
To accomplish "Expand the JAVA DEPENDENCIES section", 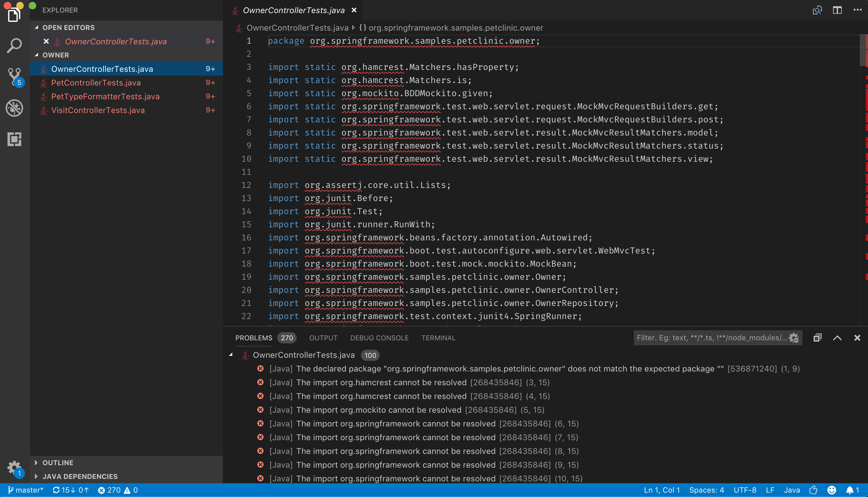I will pyautogui.click(x=80, y=476).
